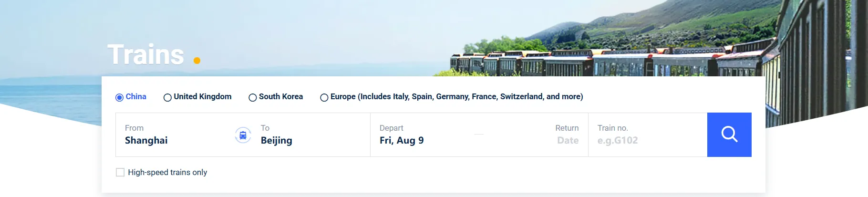
Task: Click the 'Train no.' field label
Action: point(612,128)
